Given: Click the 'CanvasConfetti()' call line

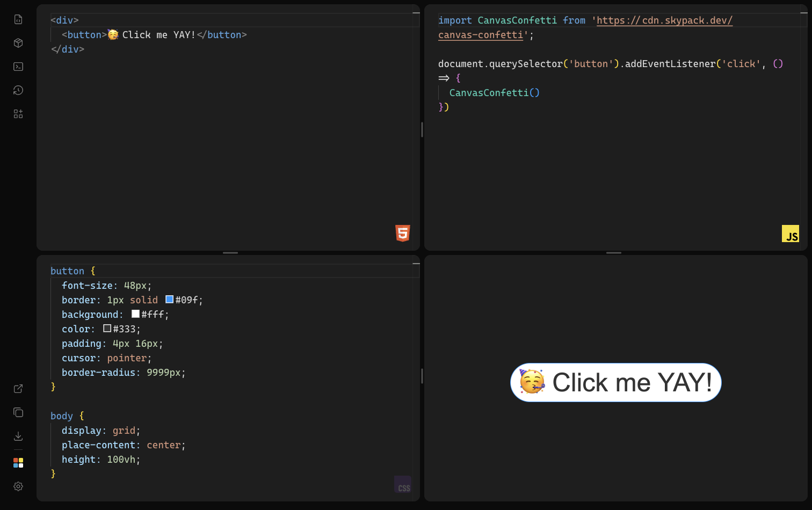Looking at the screenshot, I should pyautogui.click(x=495, y=93).
